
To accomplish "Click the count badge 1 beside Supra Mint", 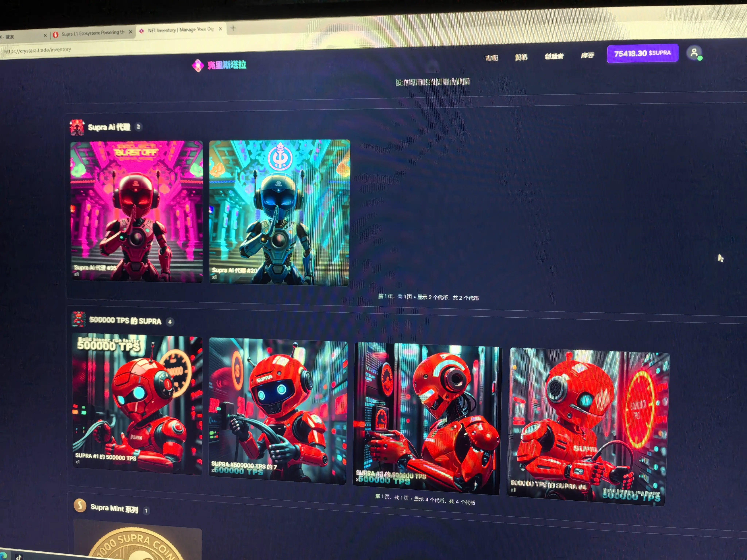I will (146, 511).
